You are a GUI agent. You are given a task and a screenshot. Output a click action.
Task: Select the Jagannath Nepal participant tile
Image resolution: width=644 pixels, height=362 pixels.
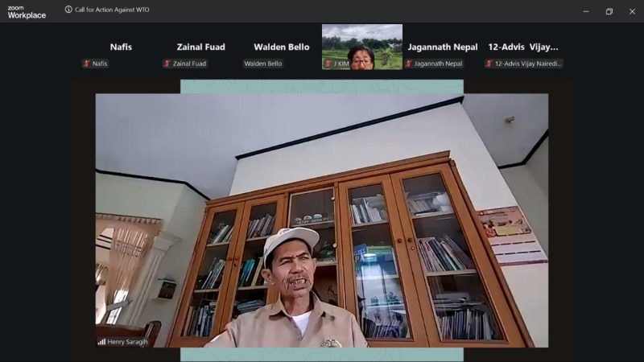click(x=443, y=47)
